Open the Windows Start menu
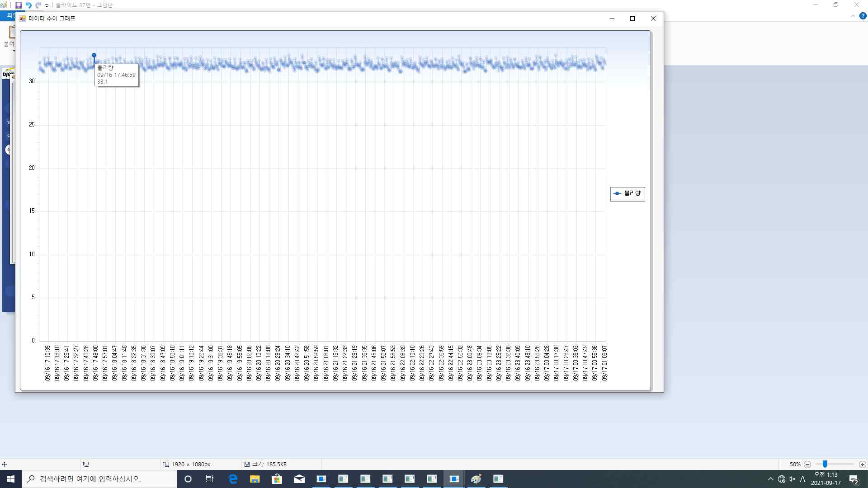This screenshot has height=488, width=868. point(11,479)
